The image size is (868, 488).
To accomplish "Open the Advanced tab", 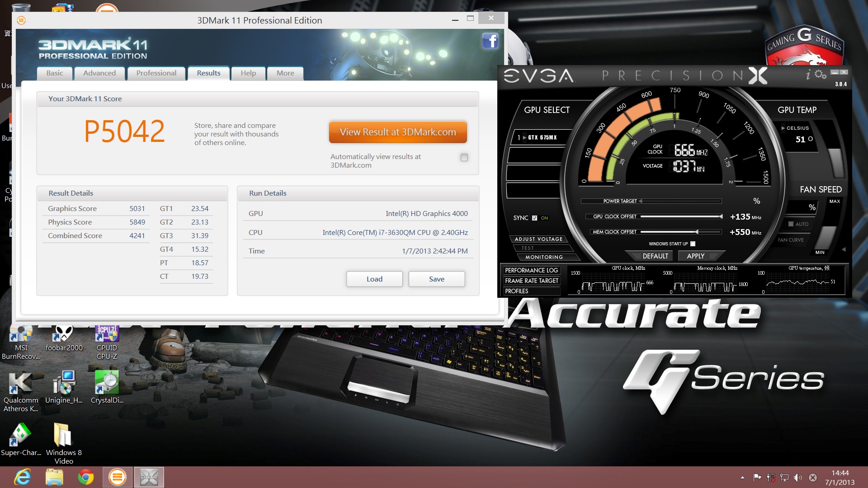I will [99, 73].
